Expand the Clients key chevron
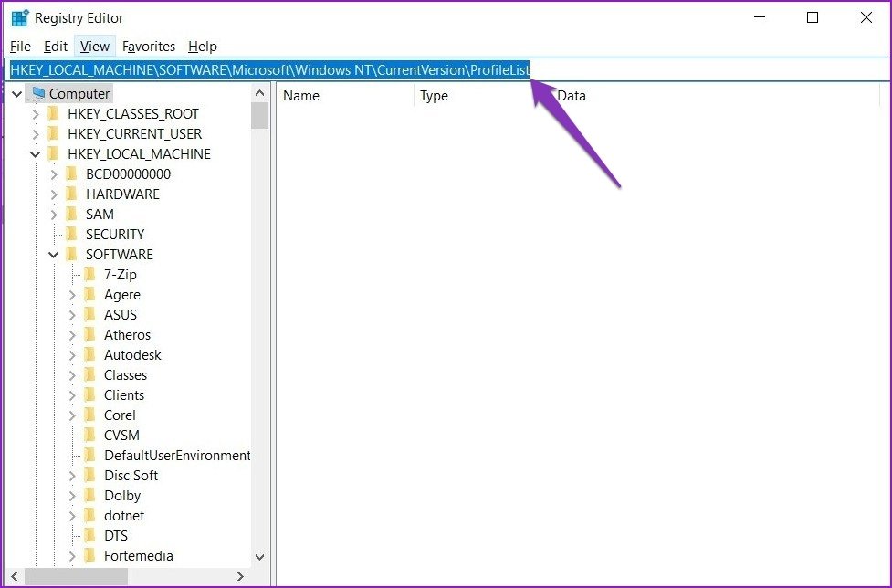This screenshot has width=892, height=588. [x=72, y=395]
